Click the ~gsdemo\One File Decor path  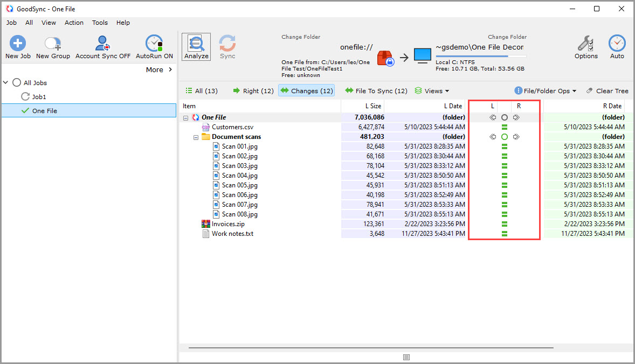[x=480, y=47]
